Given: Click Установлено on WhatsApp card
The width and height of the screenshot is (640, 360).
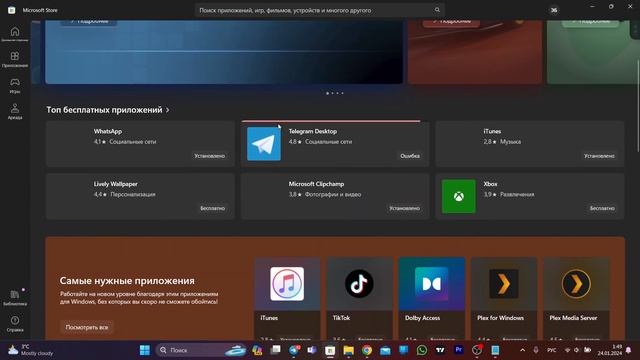Looking at the screenshot, I should click(209, 156).
